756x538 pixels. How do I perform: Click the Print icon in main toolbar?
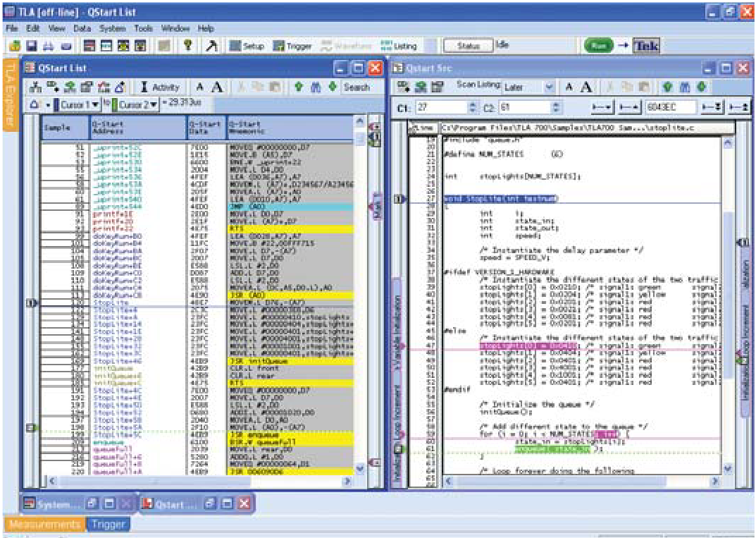pos(48,47)
